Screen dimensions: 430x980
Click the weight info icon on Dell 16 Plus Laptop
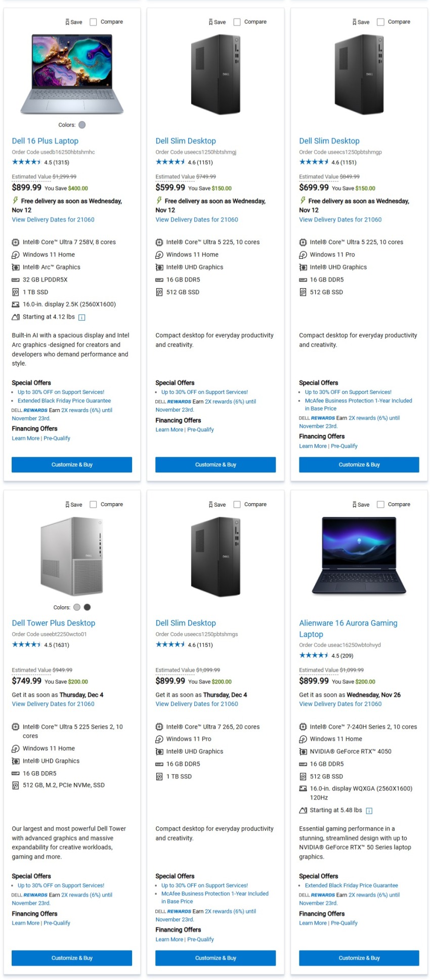click(x=82, y=318)
